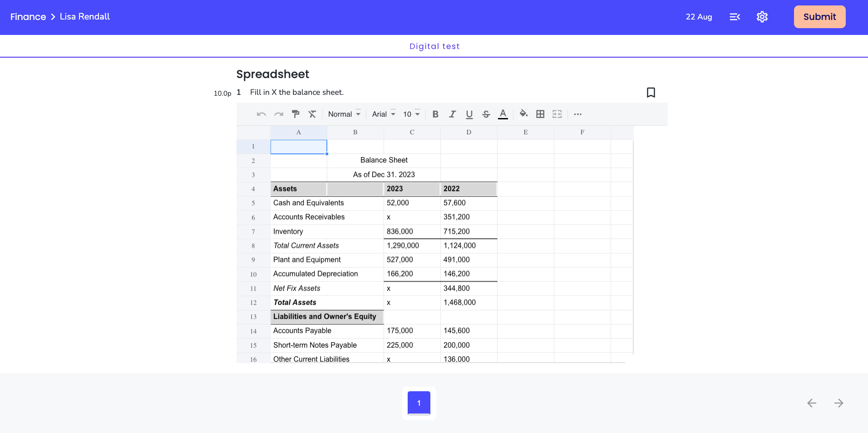Toggle italic formatting
Viewport: 868px width, 433px height.
pos(452,114)
